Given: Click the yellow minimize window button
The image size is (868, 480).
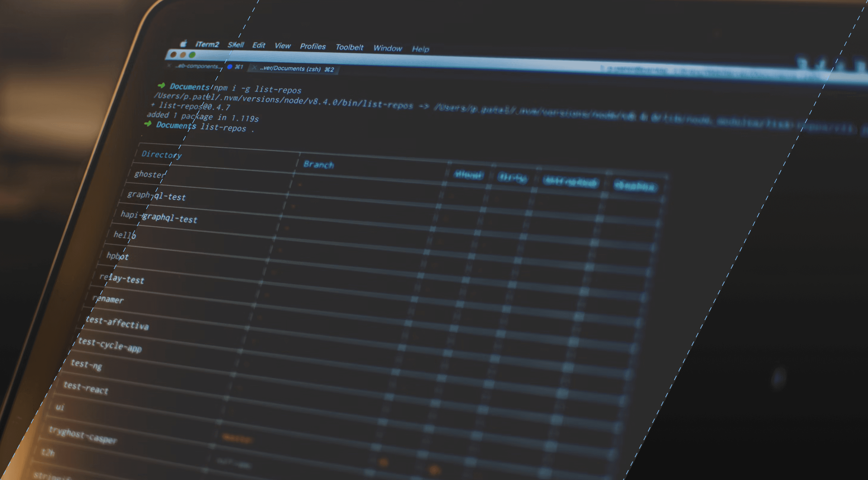Looking at the screenshot, I should [x=183, y=55].
